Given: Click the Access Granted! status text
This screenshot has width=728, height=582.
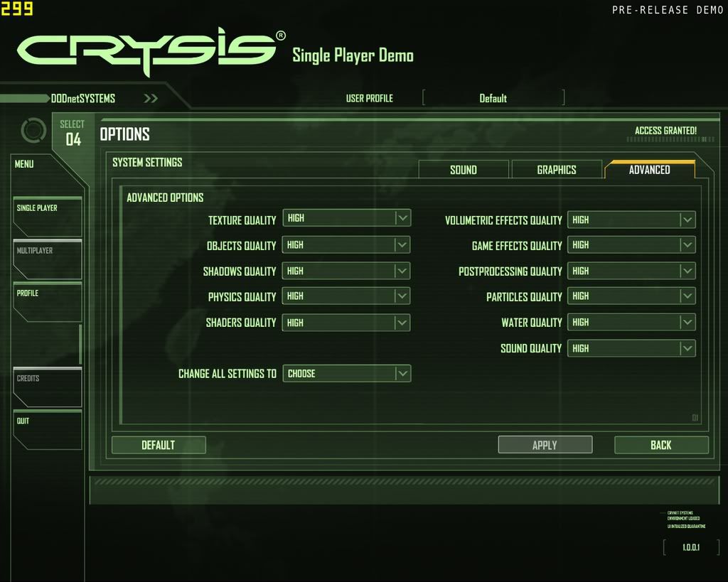Looking at the screenshot, I should click(x=665, y=131).
